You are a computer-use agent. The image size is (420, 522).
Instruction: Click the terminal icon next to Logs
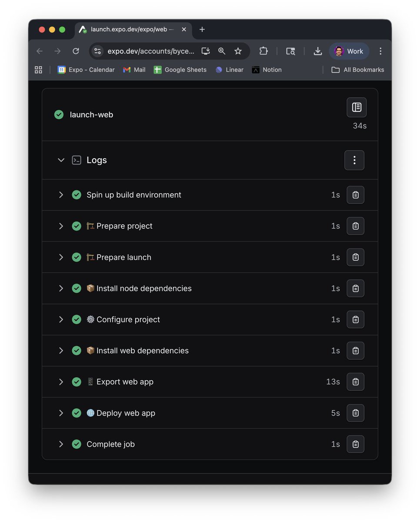point(77,160)
